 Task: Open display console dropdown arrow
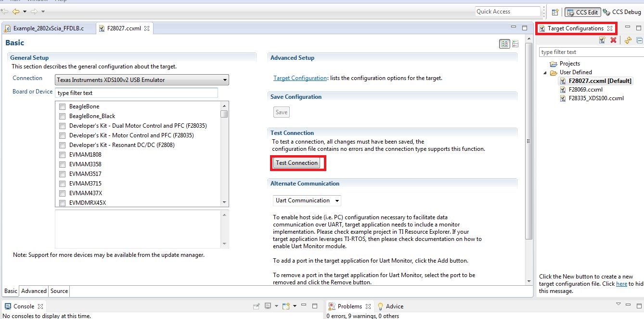276,306
